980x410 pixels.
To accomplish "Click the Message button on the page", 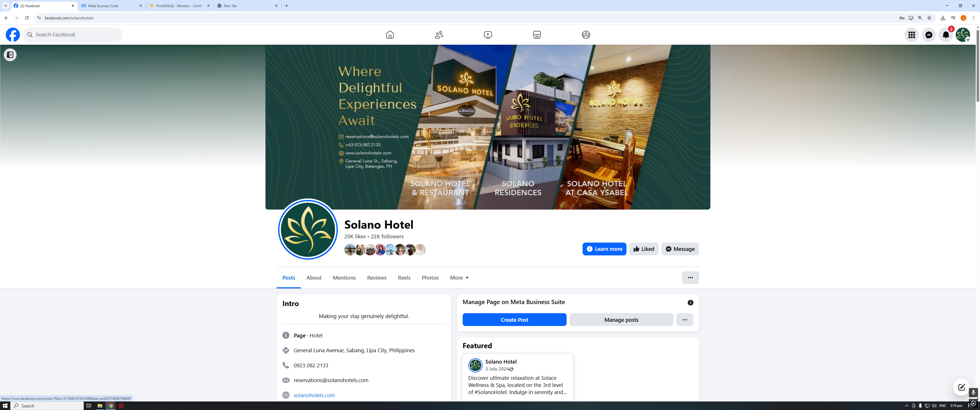I will point(680,249).
